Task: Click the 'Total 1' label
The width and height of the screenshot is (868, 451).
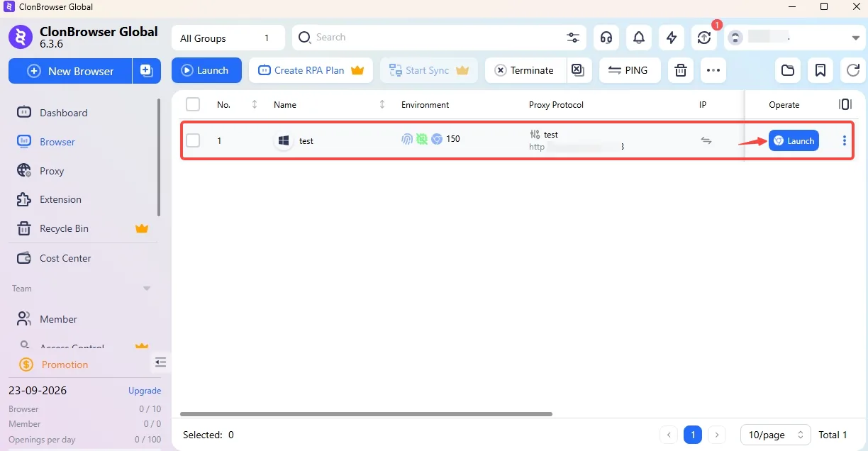Action: [x=833, y=435]
